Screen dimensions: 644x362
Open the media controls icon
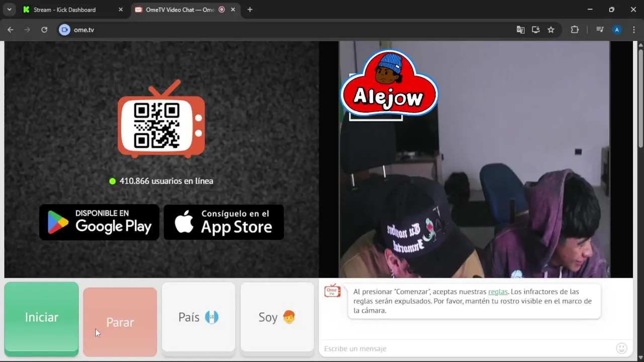600,30
